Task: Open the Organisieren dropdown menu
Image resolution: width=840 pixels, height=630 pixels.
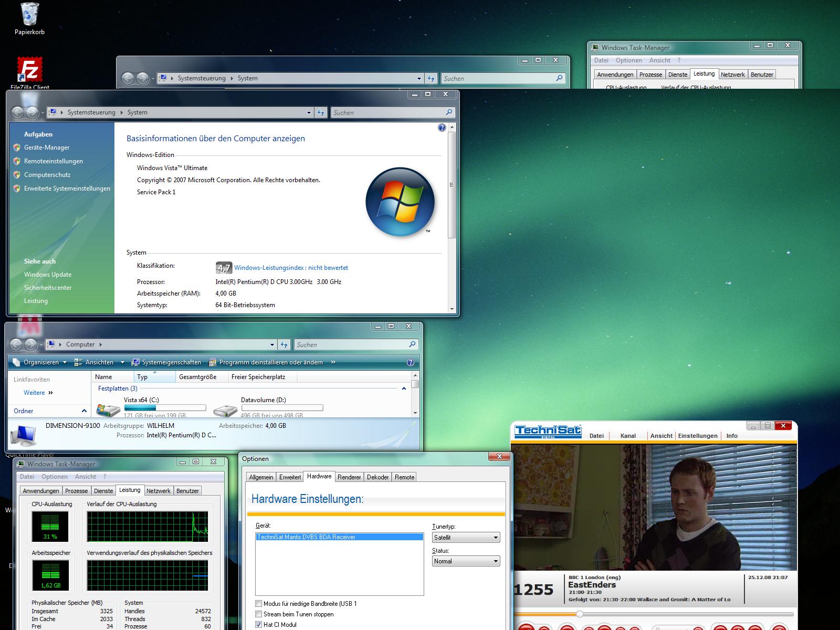Action: pos(40,362)
